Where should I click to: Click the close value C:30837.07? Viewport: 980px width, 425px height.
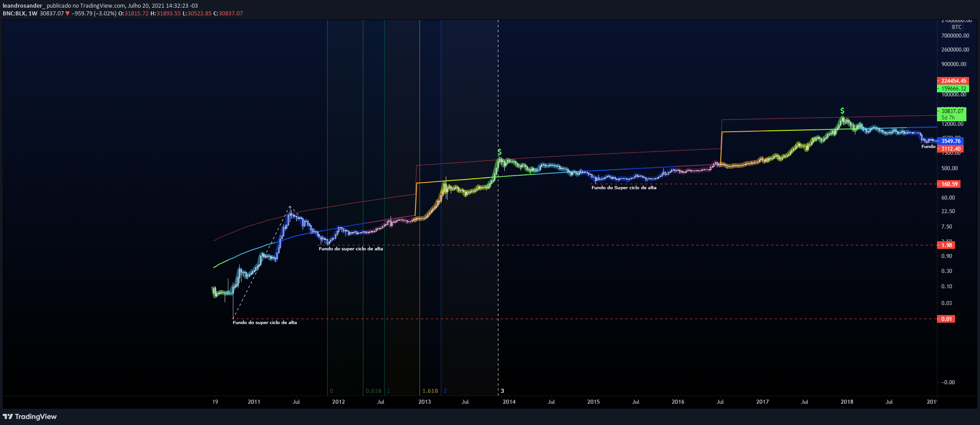[x=228, y=14]
